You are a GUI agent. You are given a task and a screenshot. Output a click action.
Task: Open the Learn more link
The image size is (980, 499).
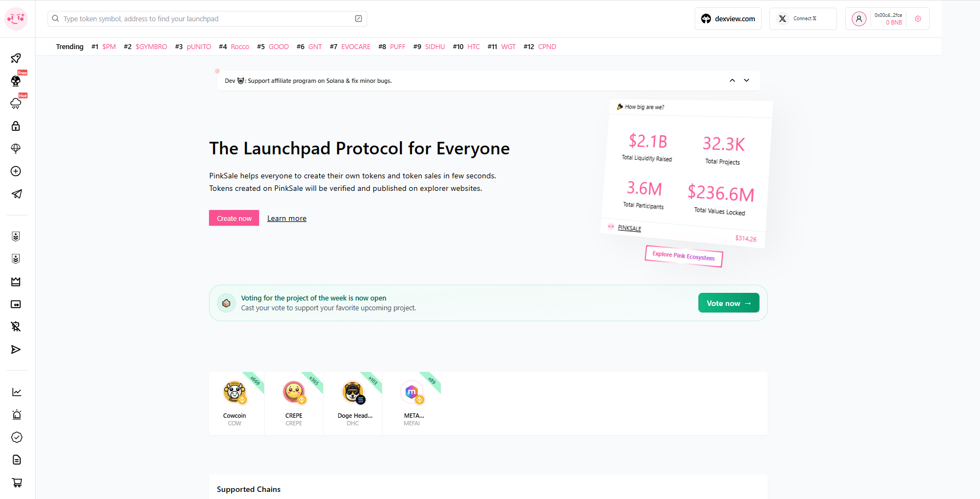(286, 218)
